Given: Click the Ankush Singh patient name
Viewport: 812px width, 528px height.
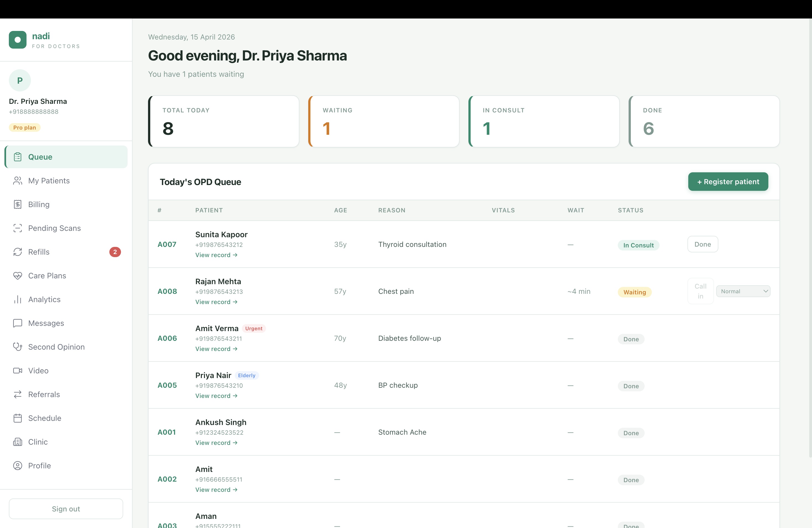Looking at the screenshot, I should coord(221,422).
